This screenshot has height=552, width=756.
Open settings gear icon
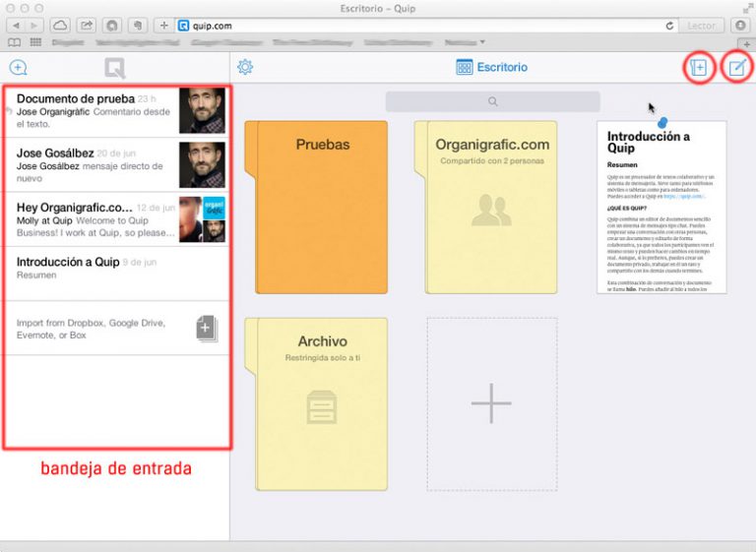click(245, 67)
